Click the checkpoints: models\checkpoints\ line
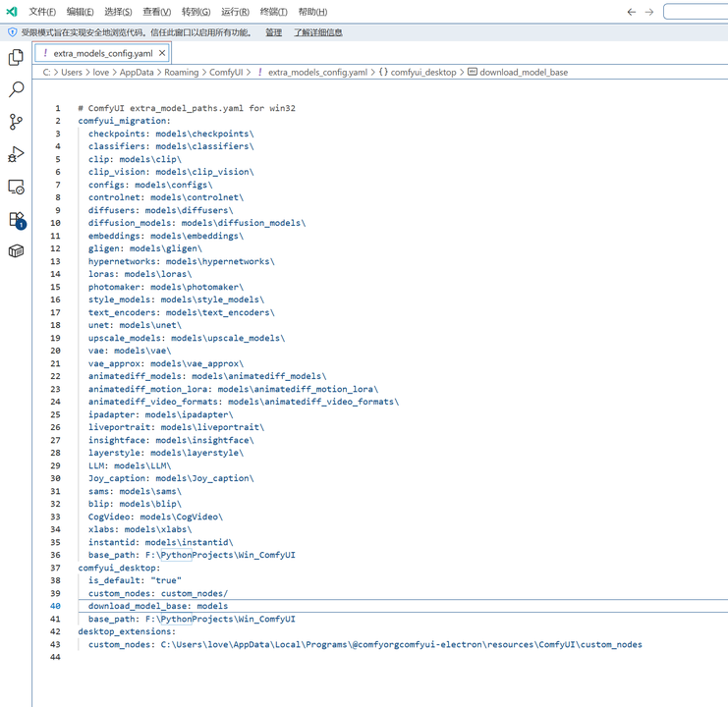Viewport: 728px width, 707px height. 171,134
